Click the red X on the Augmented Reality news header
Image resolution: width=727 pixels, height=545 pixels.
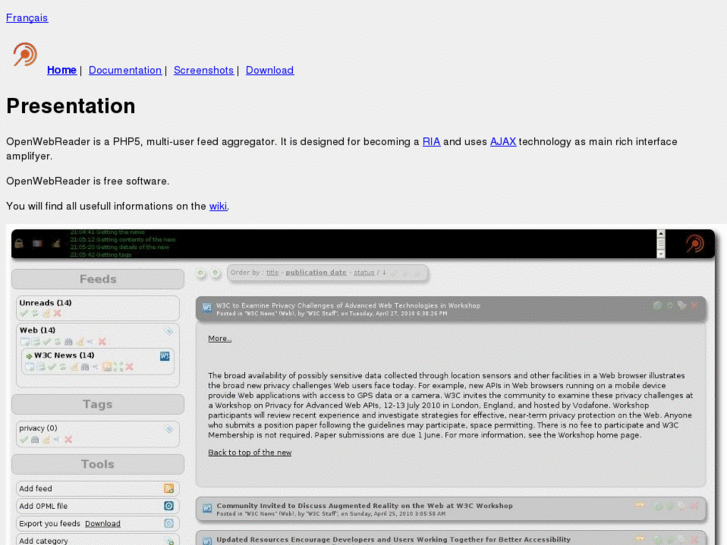[x=694, y=506]
